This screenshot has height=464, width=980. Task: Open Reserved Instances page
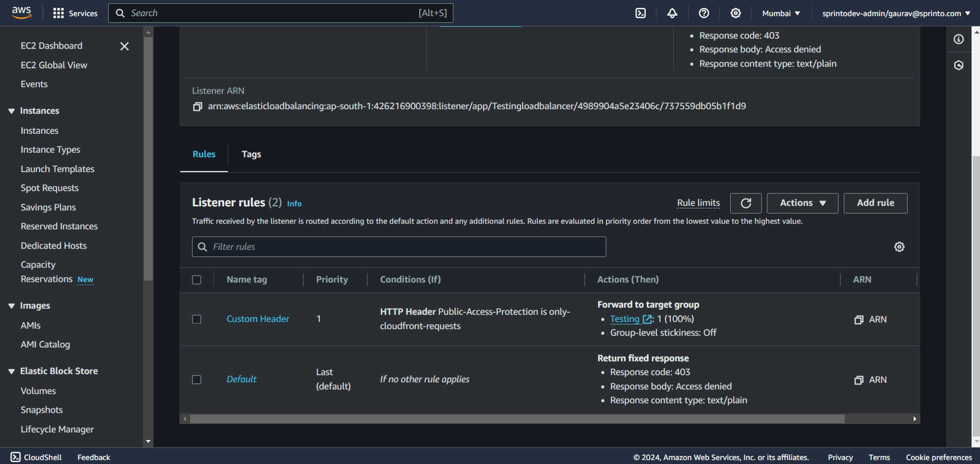coord(59,226)
